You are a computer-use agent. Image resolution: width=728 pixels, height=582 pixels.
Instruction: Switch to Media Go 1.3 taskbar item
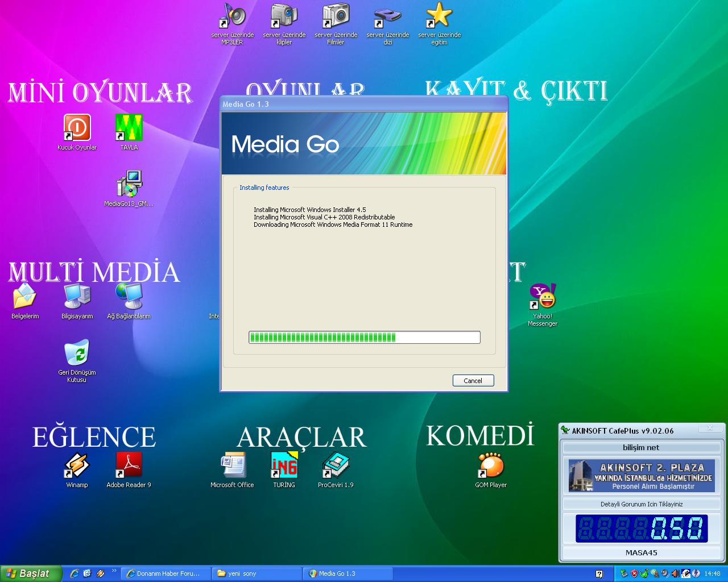coord(348,573)
